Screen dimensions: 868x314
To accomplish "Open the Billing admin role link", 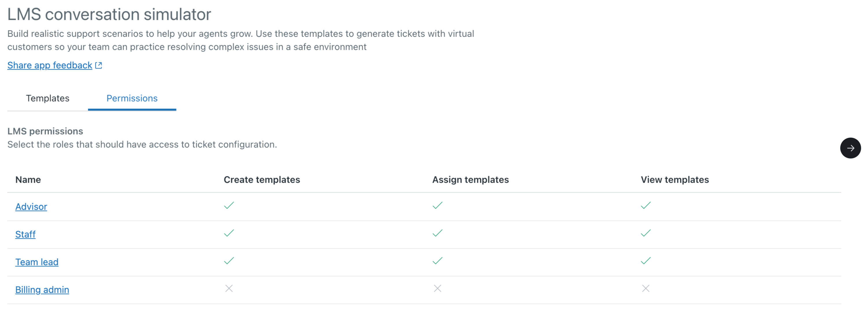I will click(42, 289).
